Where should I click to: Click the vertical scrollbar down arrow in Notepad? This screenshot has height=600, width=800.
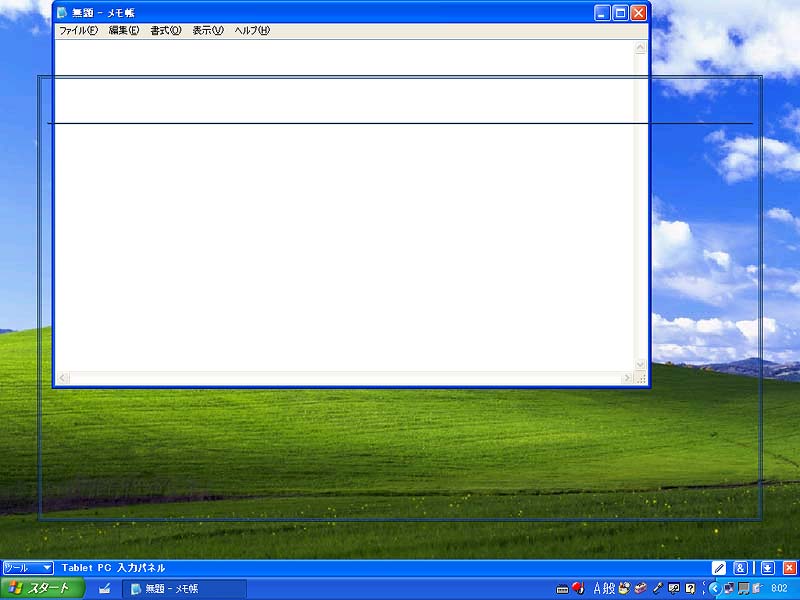coord(640,365)
